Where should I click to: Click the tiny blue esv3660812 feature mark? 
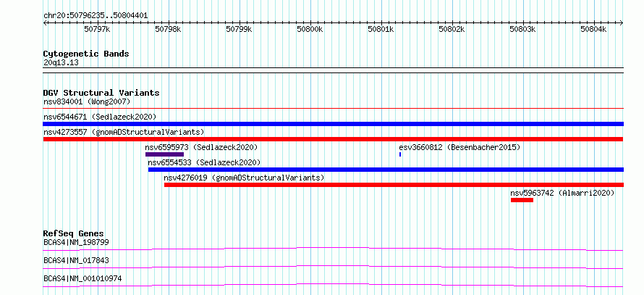coord(400,154)
